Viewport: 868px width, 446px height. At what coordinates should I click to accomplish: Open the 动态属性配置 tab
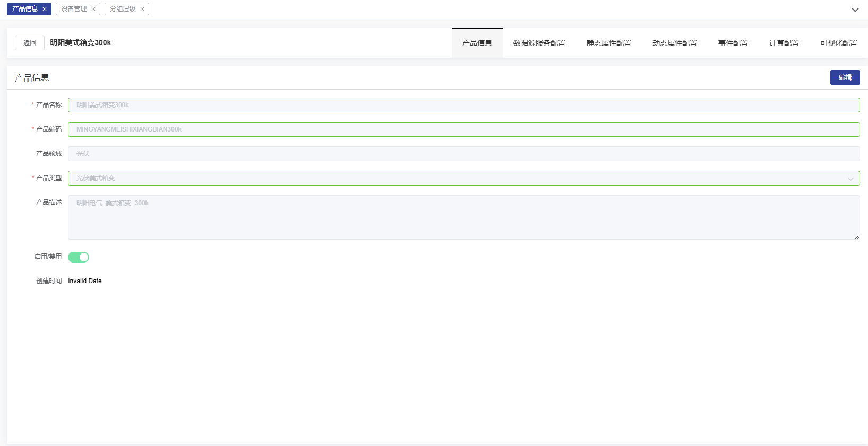coord(674,43)
